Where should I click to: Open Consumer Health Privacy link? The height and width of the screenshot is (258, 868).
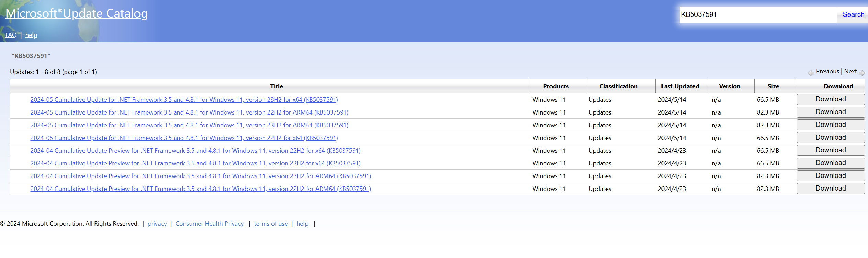[x=210, y=224]
